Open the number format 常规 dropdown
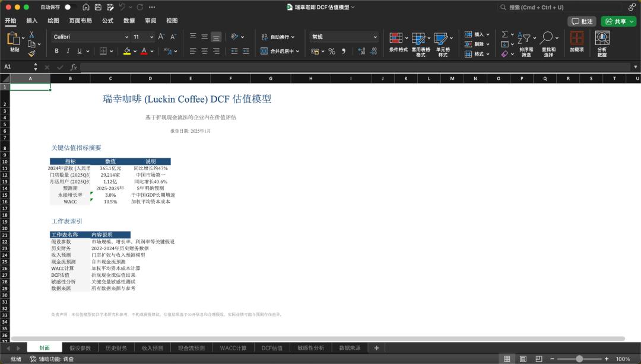The height and width of the screenshot is (364, 641). tap(375, 37)
